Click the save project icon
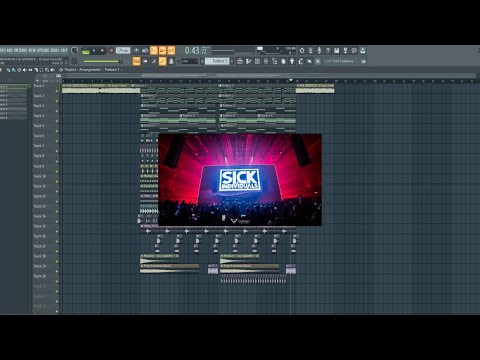This screenshot has width=480, height=360. 336,51
